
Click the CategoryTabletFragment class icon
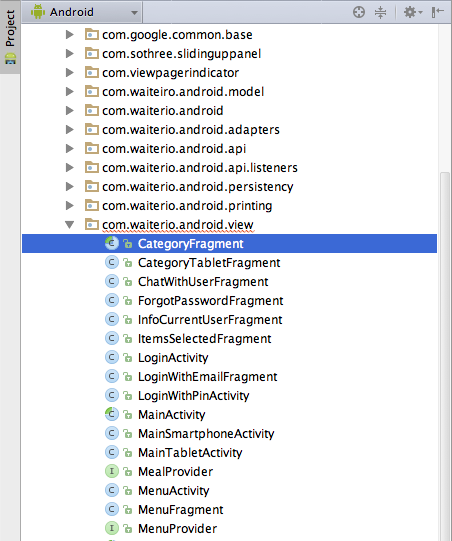112,263
